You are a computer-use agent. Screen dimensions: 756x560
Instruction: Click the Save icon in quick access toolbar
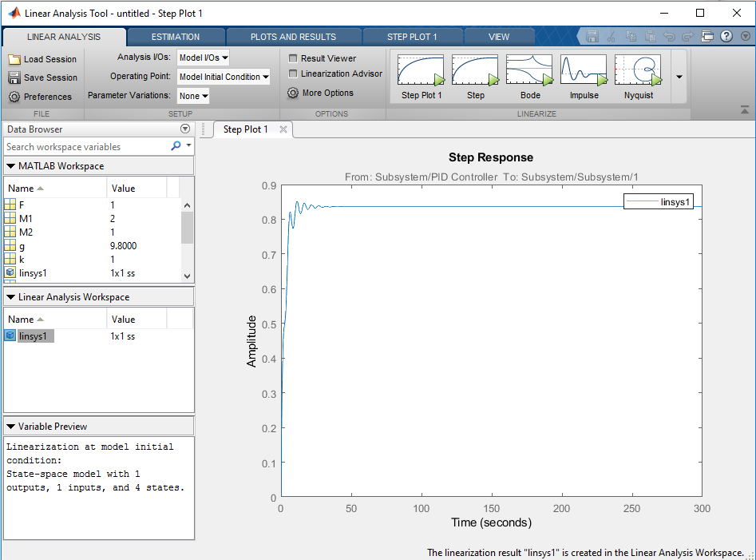click(592, 36)
